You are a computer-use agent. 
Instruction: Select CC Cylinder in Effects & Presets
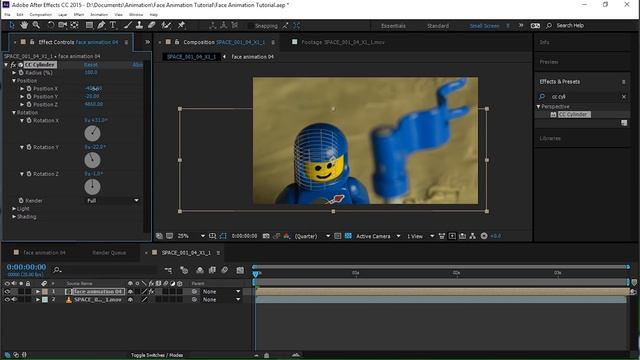tap(574, 115)
